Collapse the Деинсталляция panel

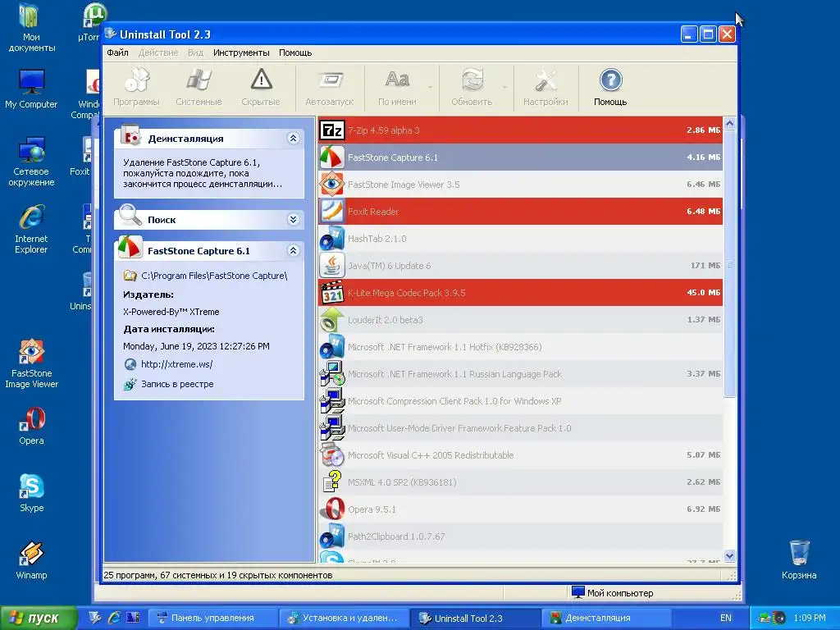(x=293, y=138)
